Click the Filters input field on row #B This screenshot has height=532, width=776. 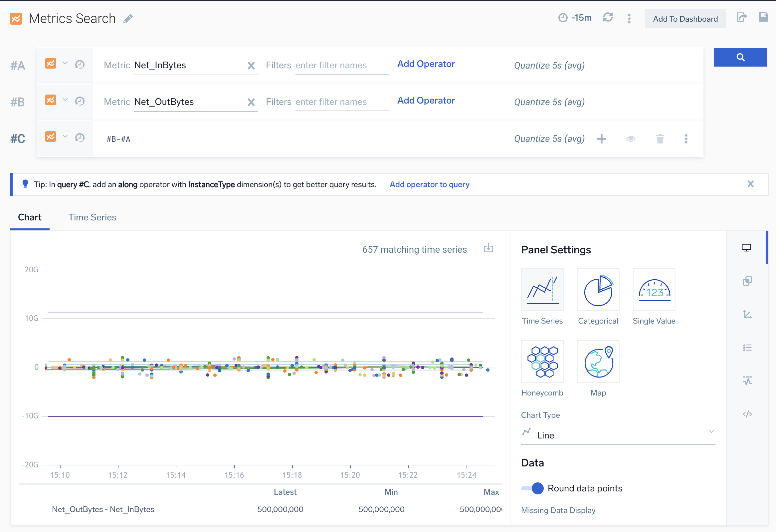342,102
